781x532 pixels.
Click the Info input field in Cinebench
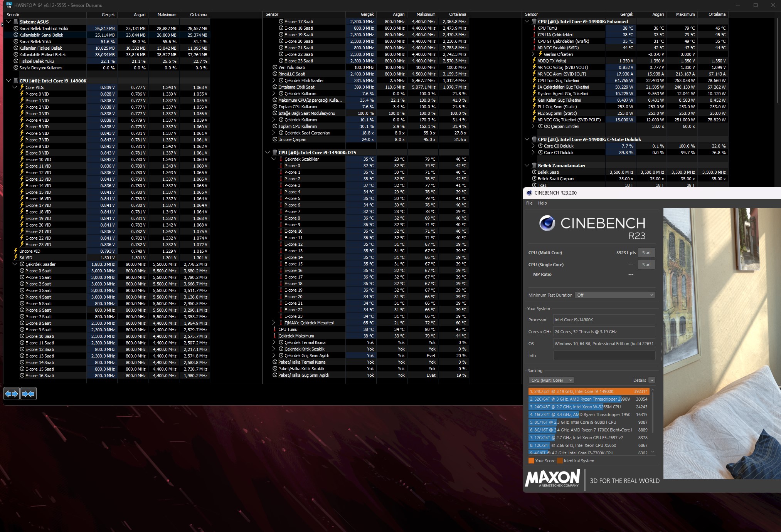pos(604,356)
